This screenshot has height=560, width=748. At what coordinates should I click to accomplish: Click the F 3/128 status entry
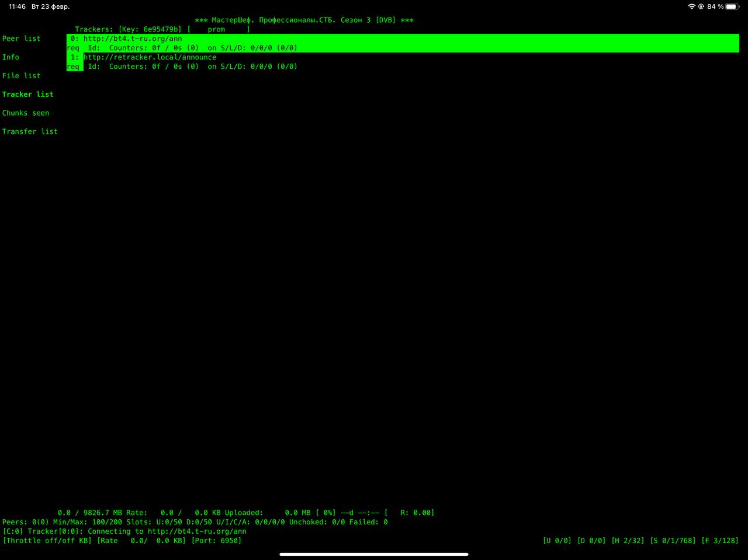(x=720, y=541)
